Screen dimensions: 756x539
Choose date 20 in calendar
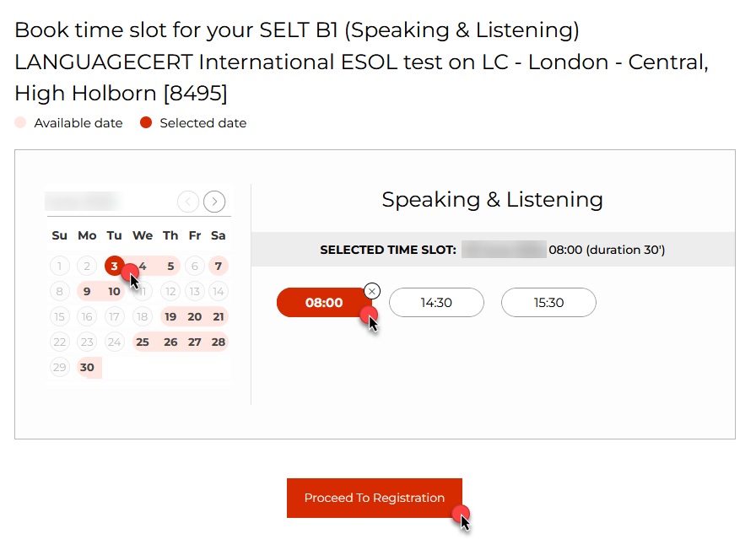pyautogui.click(x=195, y=317)
